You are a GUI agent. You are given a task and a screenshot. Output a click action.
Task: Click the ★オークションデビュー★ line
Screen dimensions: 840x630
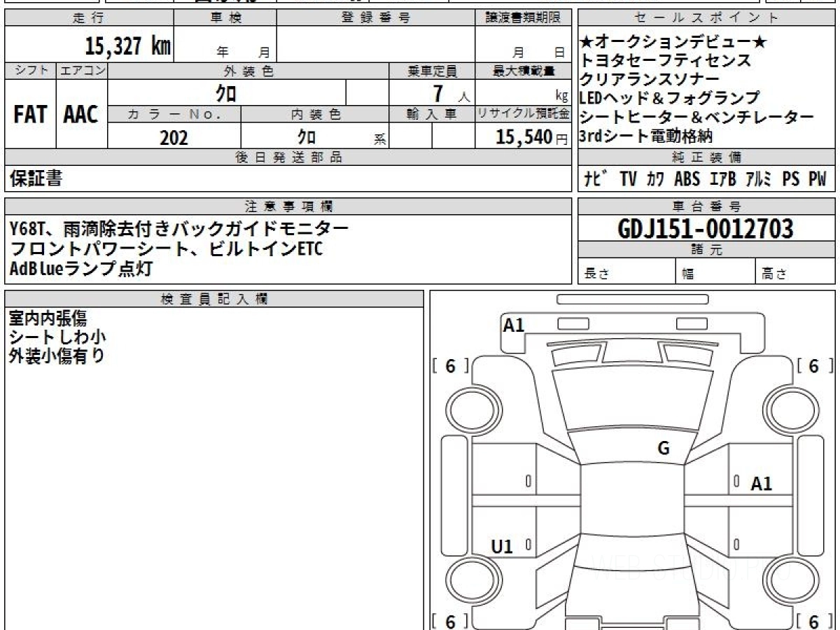(x=673, y=42)
